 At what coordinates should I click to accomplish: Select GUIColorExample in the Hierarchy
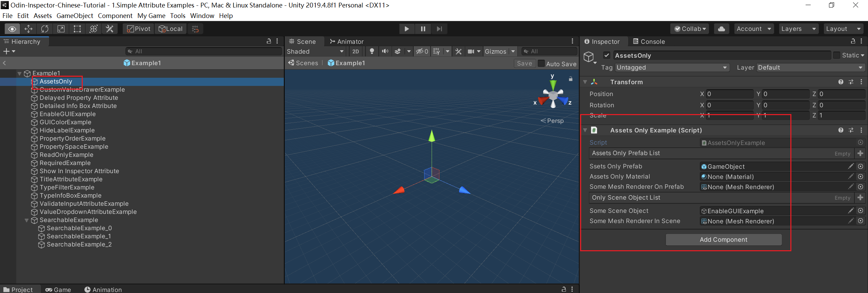[65, 122]
